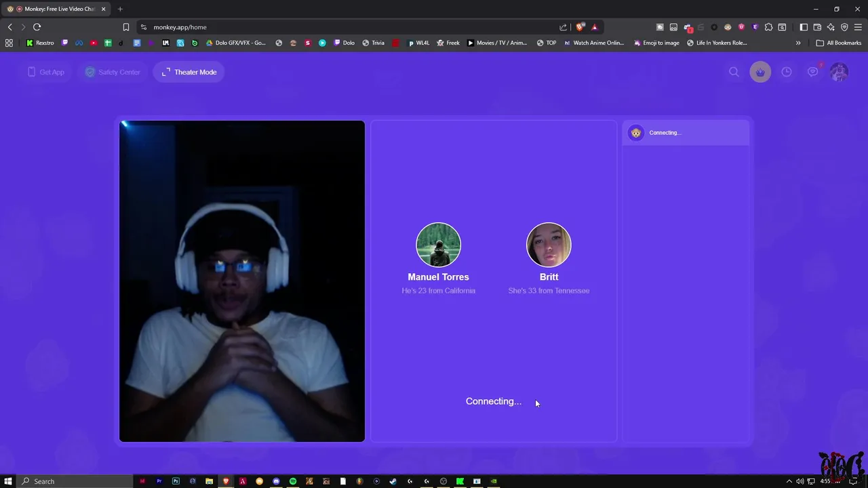The image size is (868, 488).
Task: Click the share icon in address bar
Action: click(563, 27)
